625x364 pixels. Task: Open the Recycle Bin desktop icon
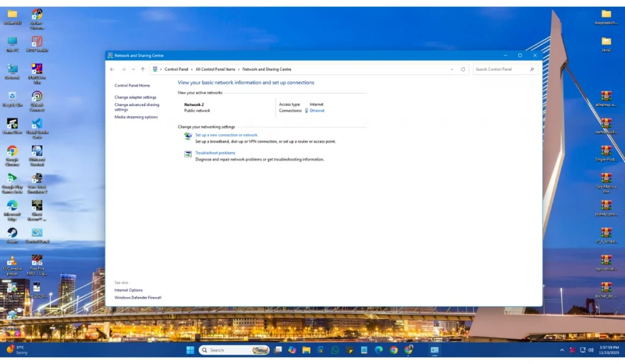coord(12,96)
